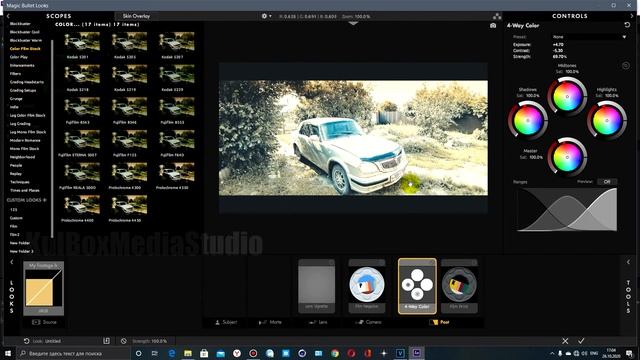Reset the Untitled look with the reset icon
The height and width of the screenshot is (360, 640).
pyautogui.click(x=27, y=340)
